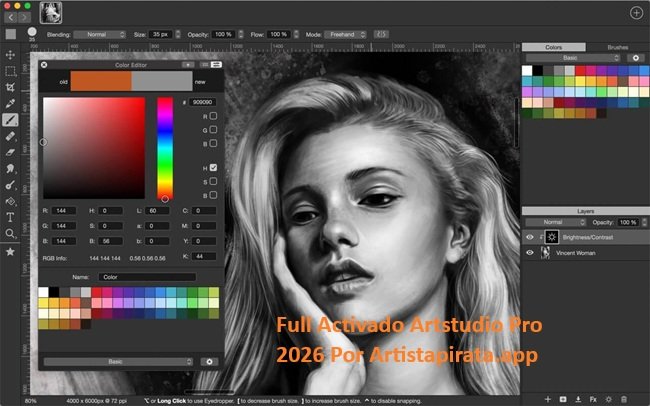This screenshot has height=406, width=650.
Task: Pick a color in saturation square
Action: [x=94, y=148]
